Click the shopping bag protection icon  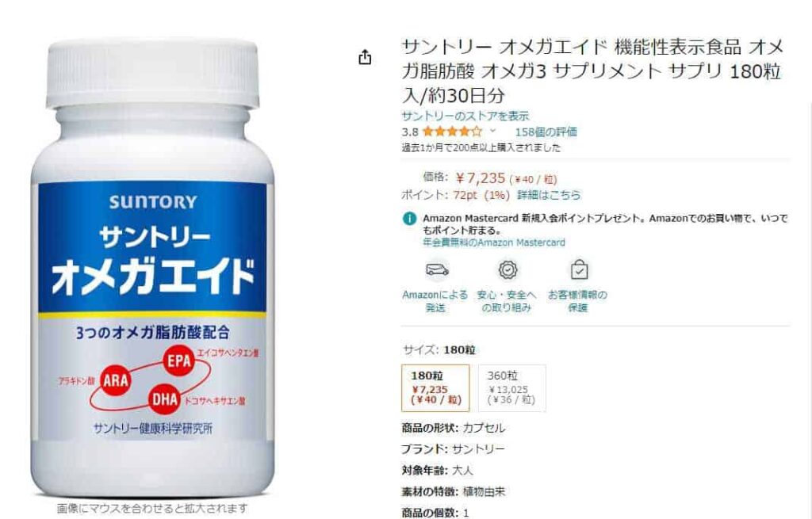(579, 269)
